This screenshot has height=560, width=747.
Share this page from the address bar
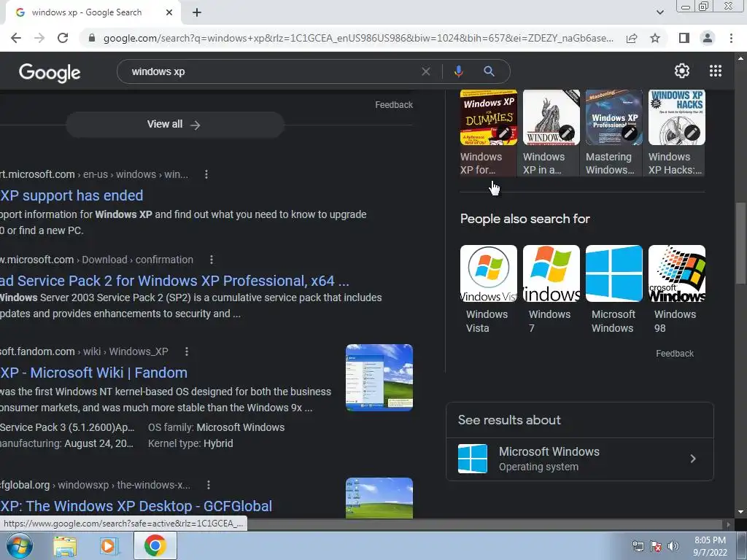pyautogui.click(x=632, y=38)
